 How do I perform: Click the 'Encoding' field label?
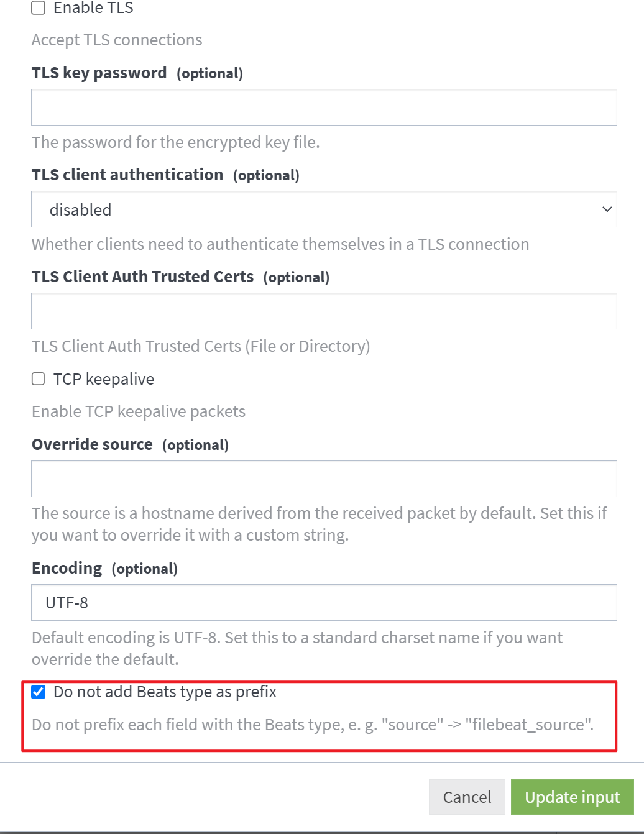click(67, 568)
